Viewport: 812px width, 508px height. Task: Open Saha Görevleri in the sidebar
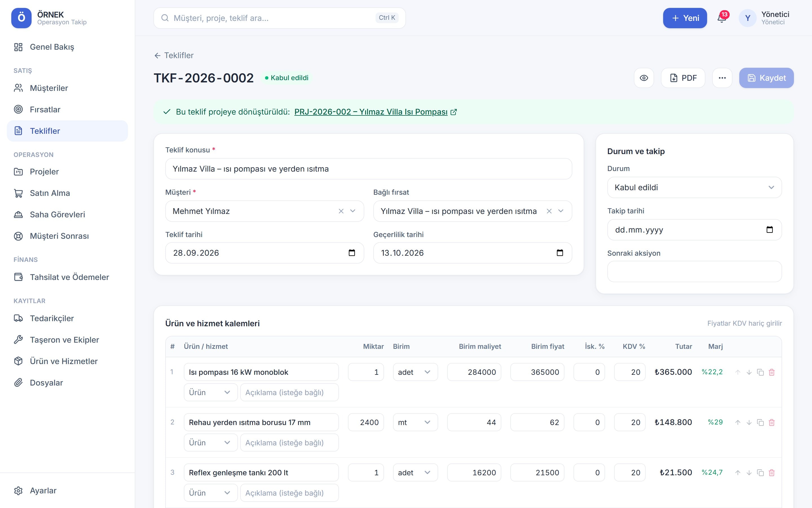(x=67, y=214)
